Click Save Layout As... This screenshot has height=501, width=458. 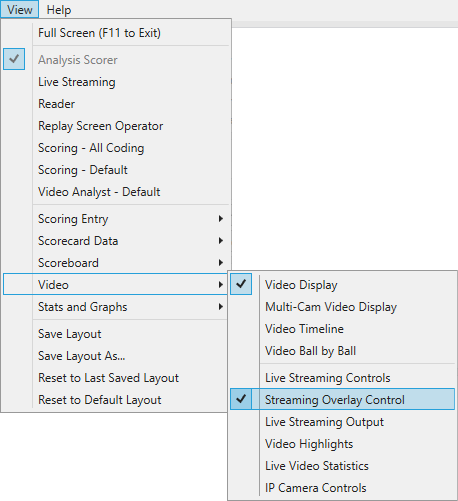(116, 356)
